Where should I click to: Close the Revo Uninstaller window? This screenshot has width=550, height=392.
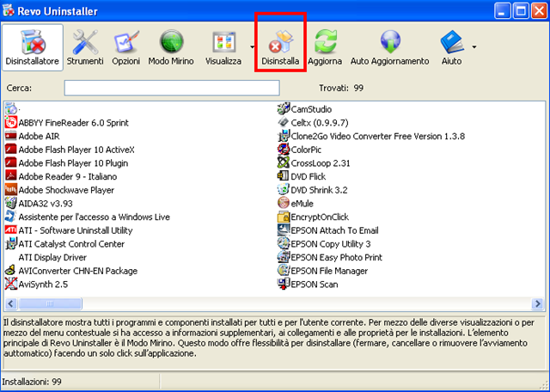(x=539, y=11)
